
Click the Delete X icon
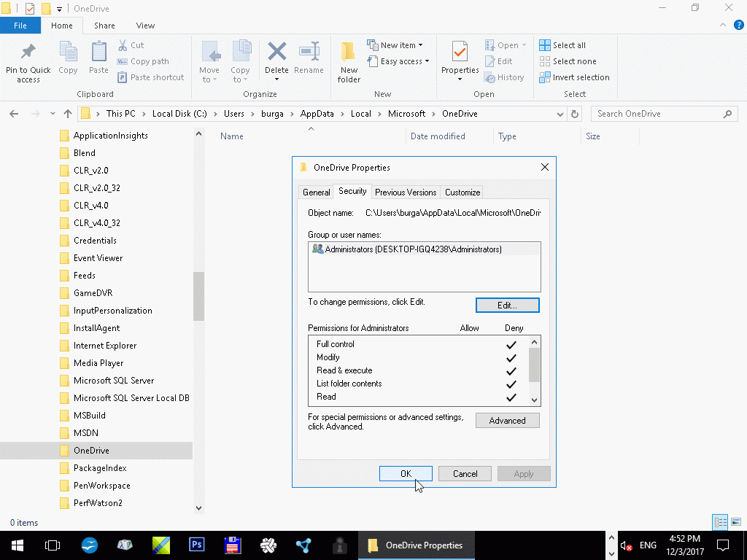point(276,52)
